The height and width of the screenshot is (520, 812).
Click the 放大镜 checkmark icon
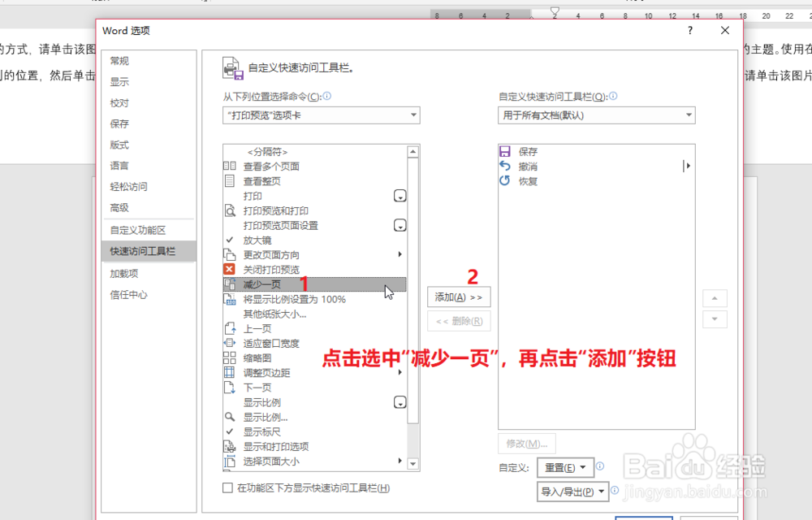point(230,240)
